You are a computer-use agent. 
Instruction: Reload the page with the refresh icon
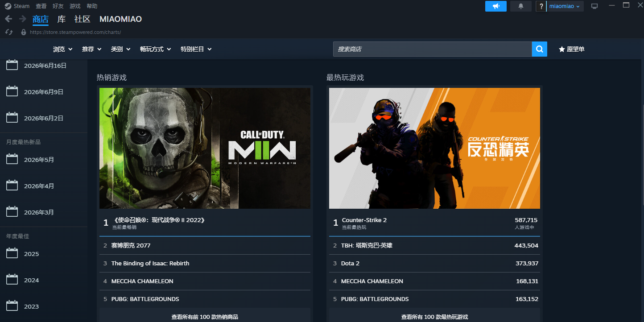tap(8, 32)
